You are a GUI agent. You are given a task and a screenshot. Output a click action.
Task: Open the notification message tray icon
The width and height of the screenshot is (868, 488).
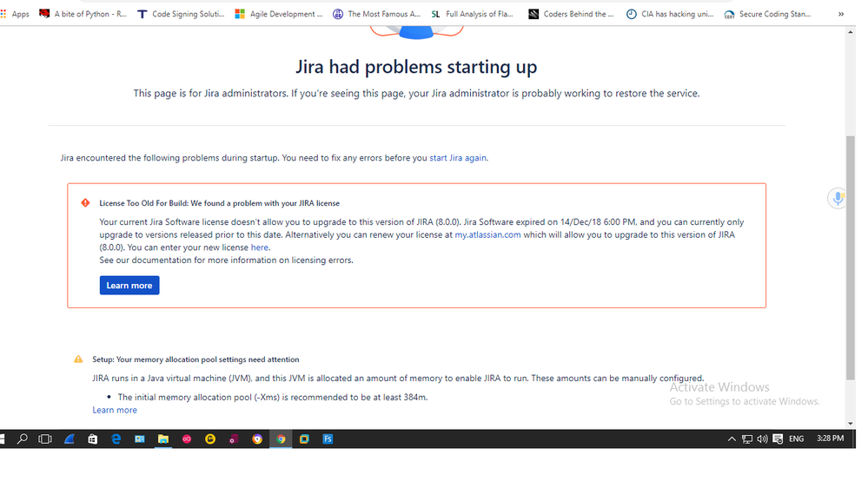[778, 439]
